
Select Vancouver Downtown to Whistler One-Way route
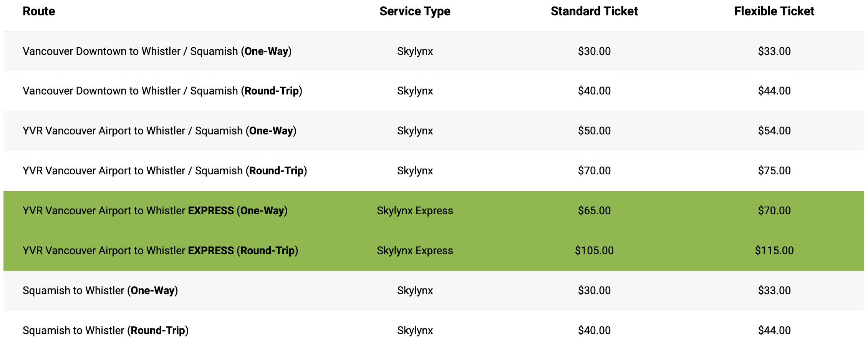[157, 51]
